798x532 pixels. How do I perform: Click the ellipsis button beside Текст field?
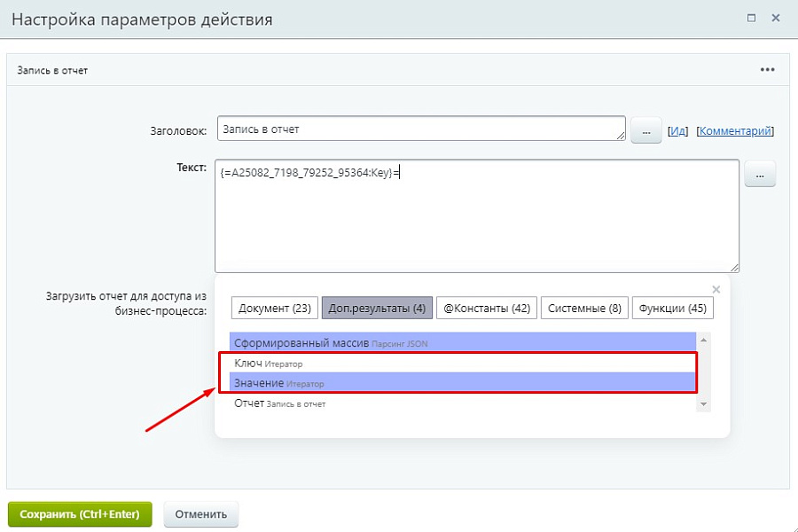760,174
